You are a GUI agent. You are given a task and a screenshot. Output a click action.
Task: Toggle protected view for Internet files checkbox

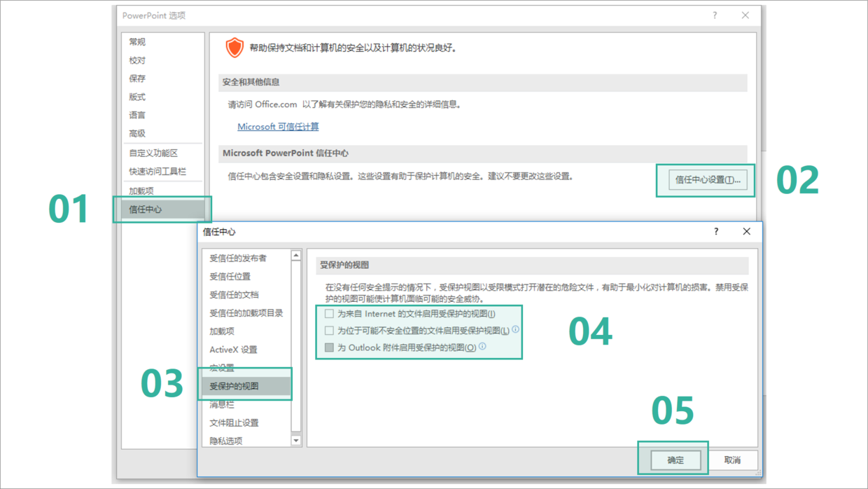coord(329,314)
